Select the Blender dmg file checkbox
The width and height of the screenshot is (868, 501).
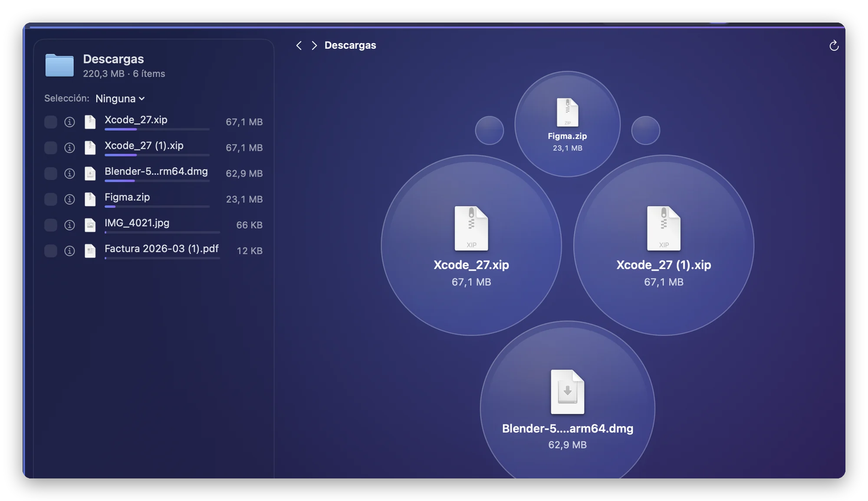pyautogui.click(x=51, y=174)
